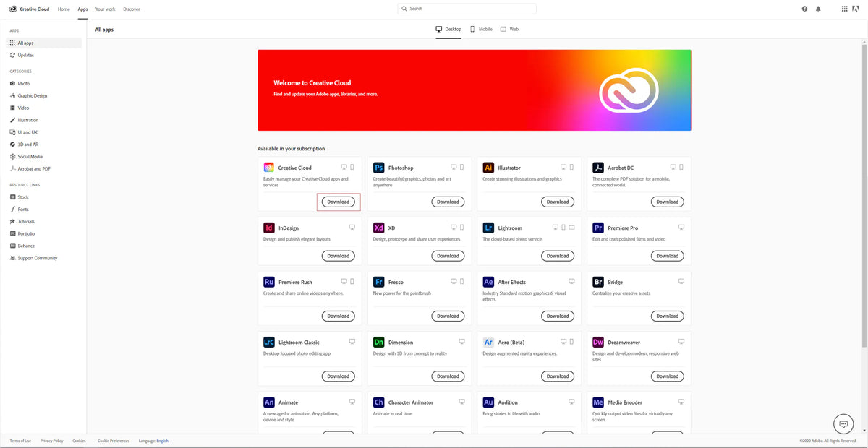The width and height of the screenshot is (868, 448).
Task: Download Dreamweaver
Action: (667, 376)
